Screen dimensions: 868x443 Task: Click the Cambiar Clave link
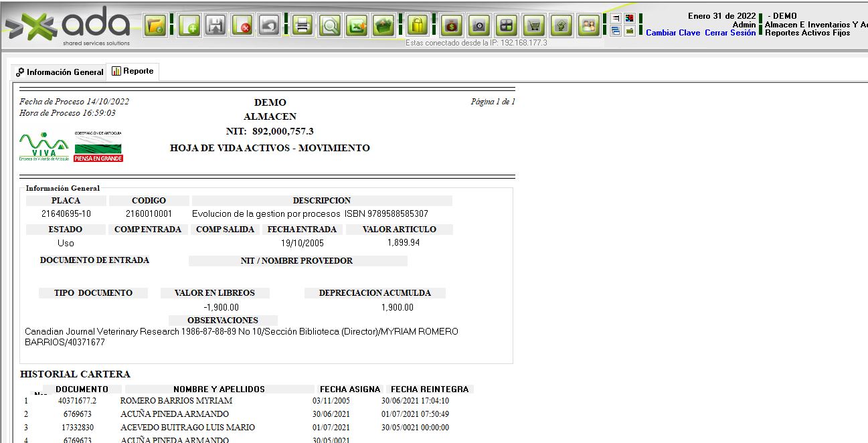click(x=673, y=33)
